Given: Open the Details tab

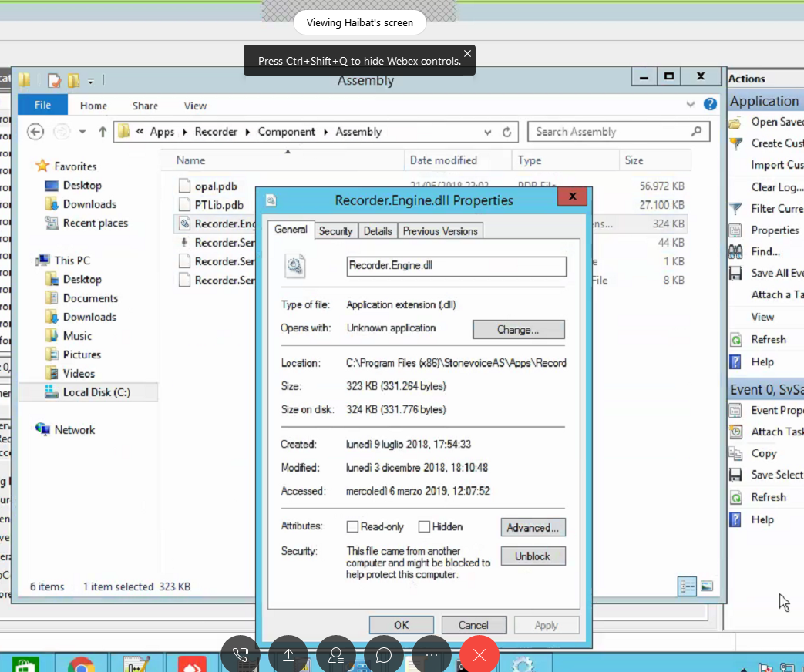Looking at the screenshot, I should (377, 231).
